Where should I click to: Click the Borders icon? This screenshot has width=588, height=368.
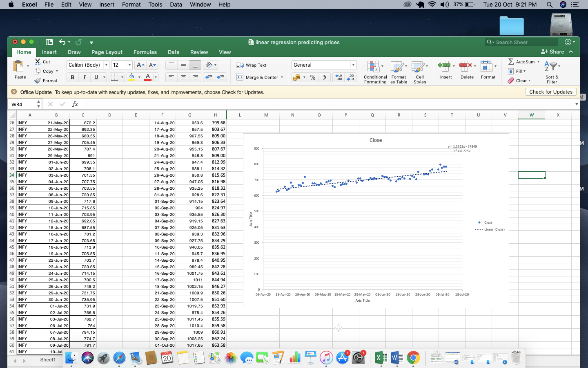115,77
